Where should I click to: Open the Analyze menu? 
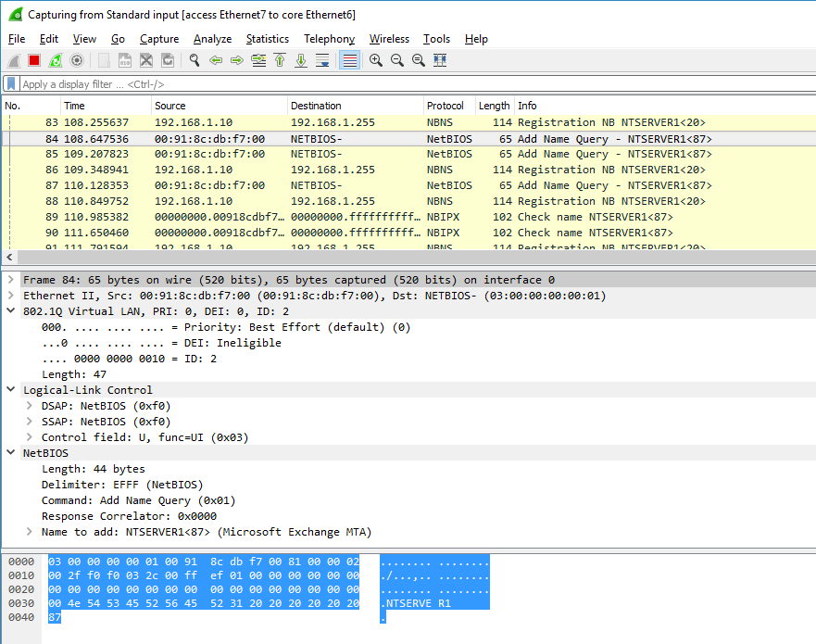tap(212, 39)
